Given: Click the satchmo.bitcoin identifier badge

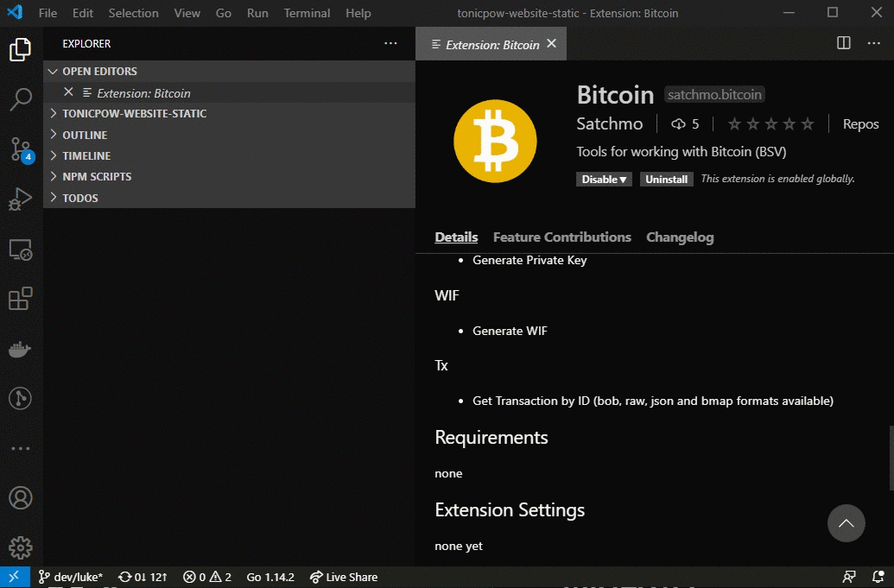Looking at the screenshot, I should coord(714,95).
